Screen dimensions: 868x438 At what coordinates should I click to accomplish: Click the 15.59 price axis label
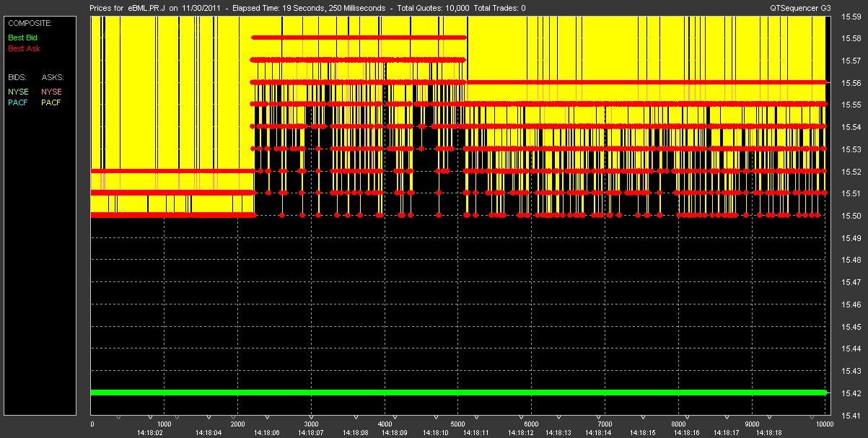851,17
